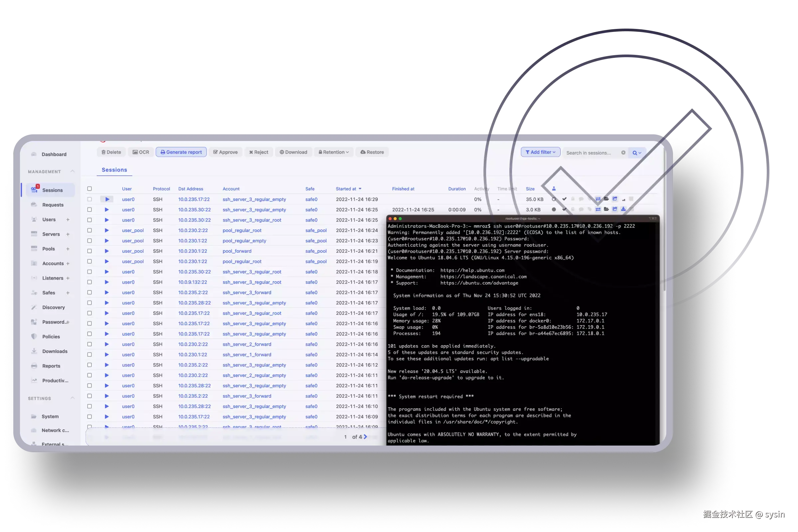Open the folder icon on the first session row
The image size is (798, 532).
[x=606, y=199]
